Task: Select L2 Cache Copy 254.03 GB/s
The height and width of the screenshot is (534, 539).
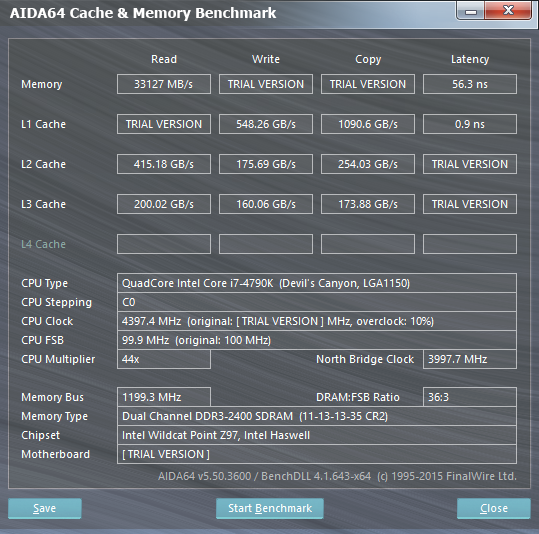Action: tap(368, 164)
